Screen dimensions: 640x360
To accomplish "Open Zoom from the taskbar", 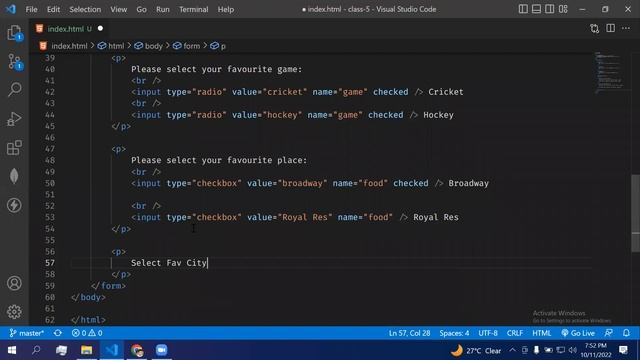I will [x=162, y=350].
